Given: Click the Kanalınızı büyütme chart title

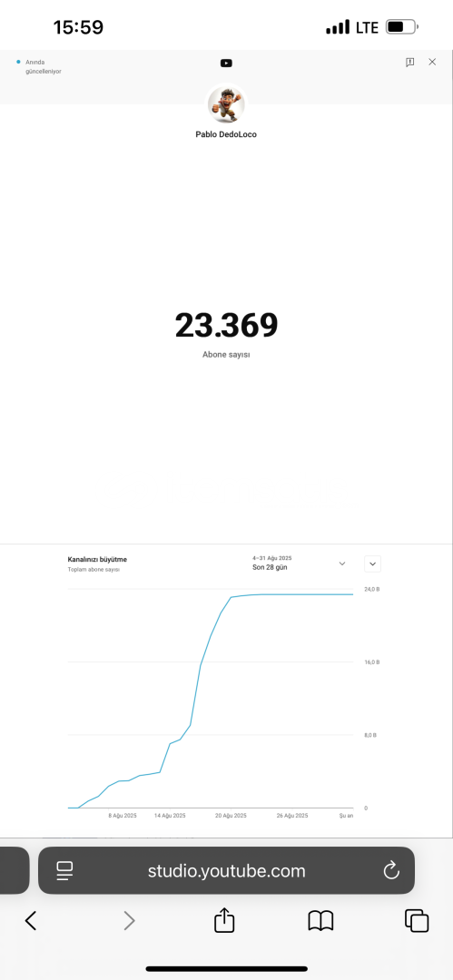Looking at the screenshot, I should point(97,559).
